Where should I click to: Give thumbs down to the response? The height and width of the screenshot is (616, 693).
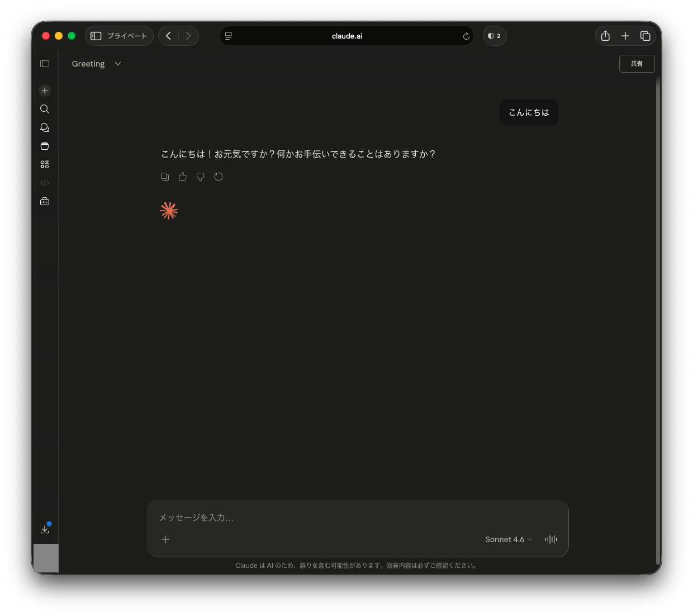point(201,177)
